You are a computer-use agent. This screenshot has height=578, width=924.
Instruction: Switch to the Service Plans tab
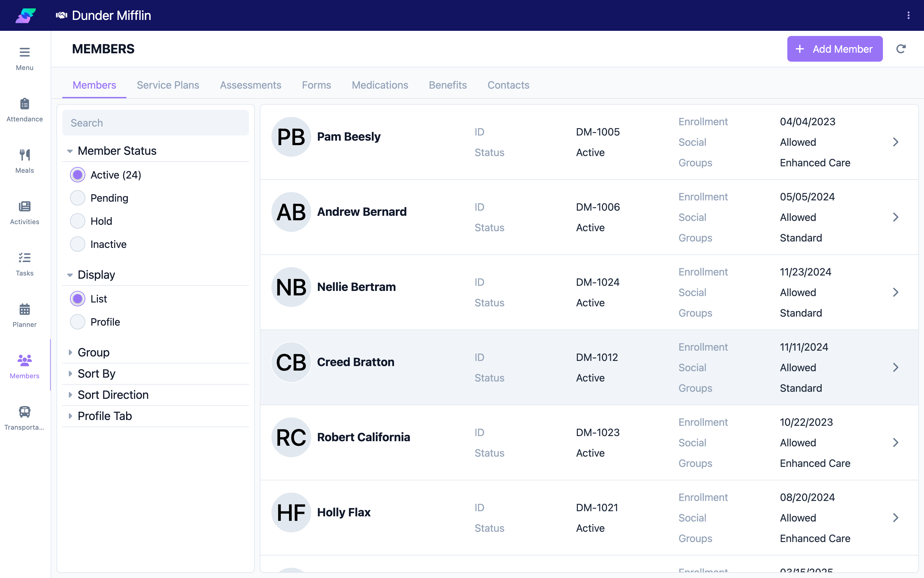(x=168, y=85)
